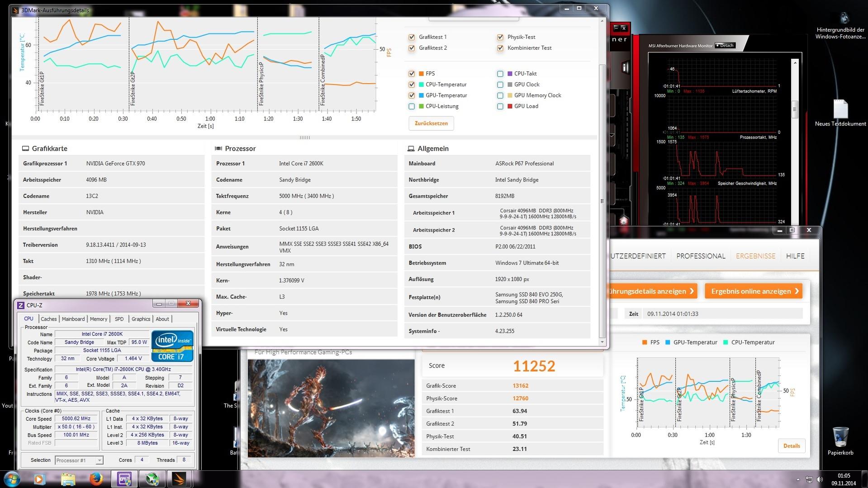Switch to the Caches tab in CPU-Z
The height and width of the screenshot is (488, 868).
pyautogui.click(x=49, y=319)
